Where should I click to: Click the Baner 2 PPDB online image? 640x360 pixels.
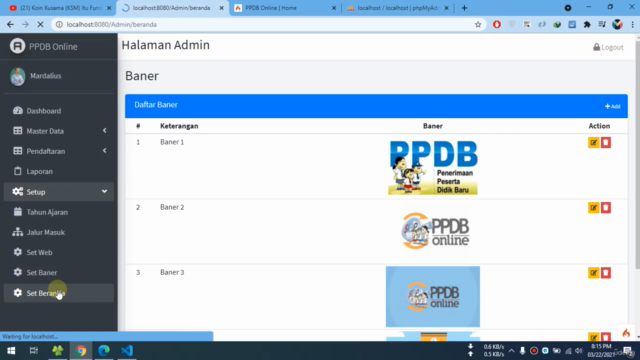pyautogui.click(x=435, y=231)
